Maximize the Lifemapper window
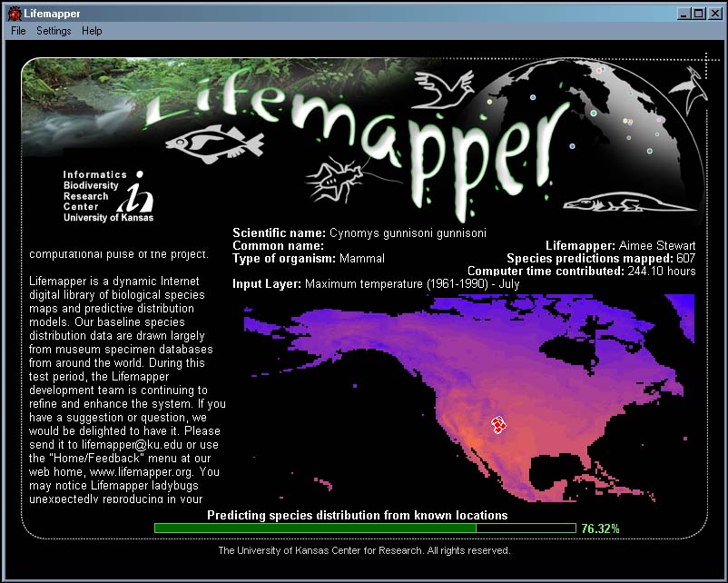Viewport: 728px width, 583px height. 698,14
